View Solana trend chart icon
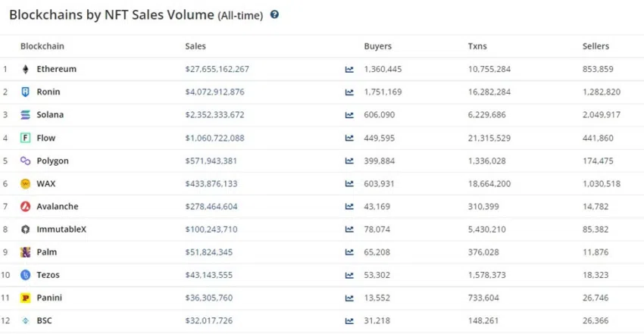 point(349,115)
